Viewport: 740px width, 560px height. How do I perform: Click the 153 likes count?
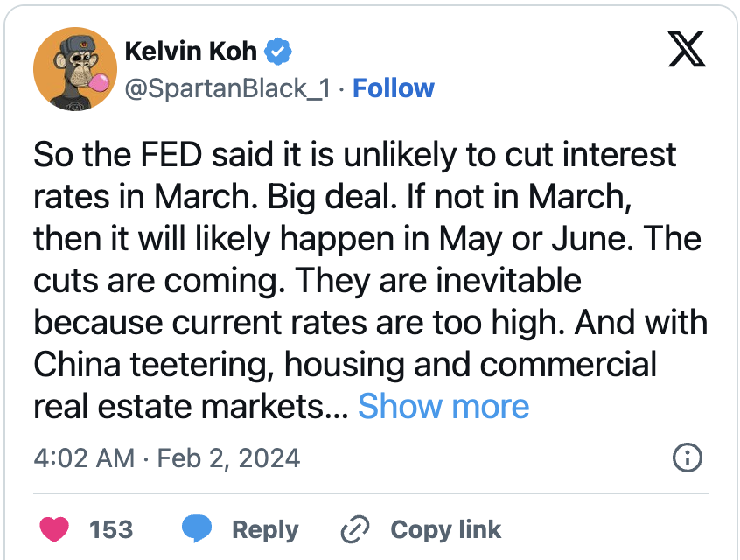(x=111, y=528)
